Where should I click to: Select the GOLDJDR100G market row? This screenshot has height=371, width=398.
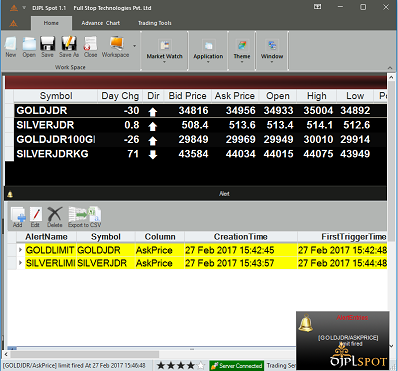pyautogui.click(x=200, y=139)
